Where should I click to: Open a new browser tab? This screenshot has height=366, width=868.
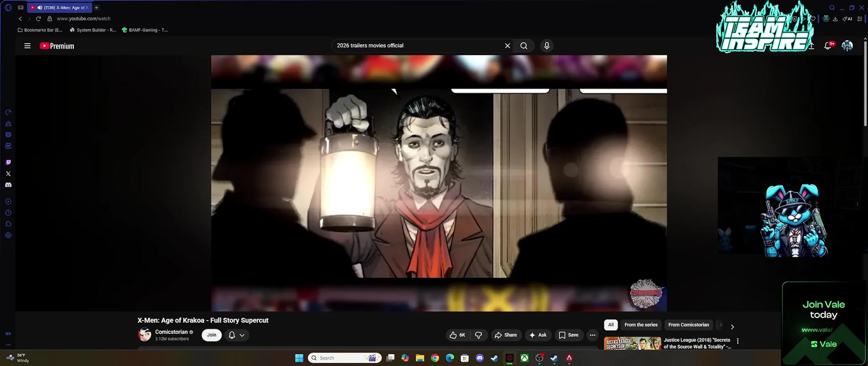[x=96, y=8]
